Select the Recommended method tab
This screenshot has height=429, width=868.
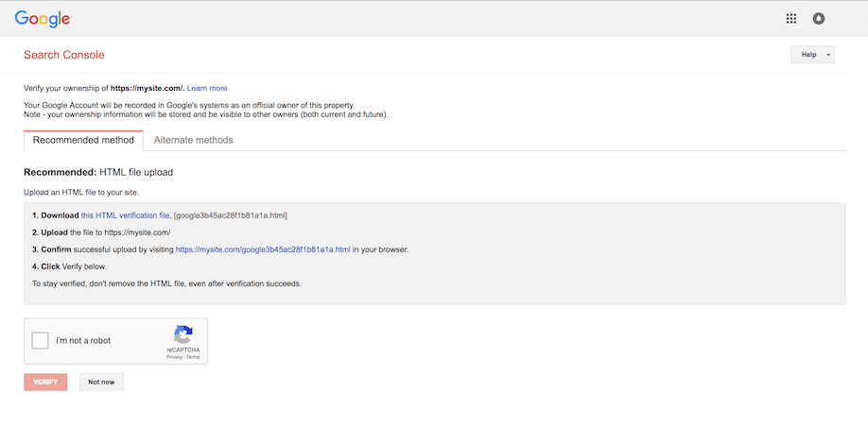[83, 140]
